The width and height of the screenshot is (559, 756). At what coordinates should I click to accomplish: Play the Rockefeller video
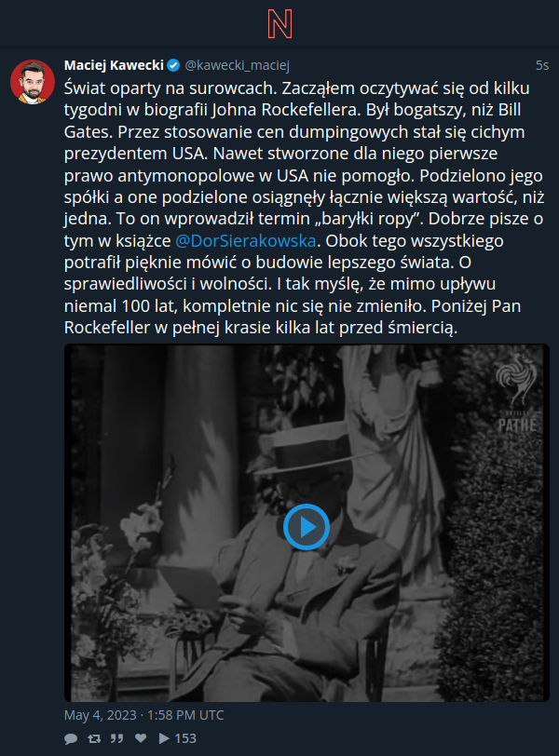pyautogui.click(x=307, y=527)
